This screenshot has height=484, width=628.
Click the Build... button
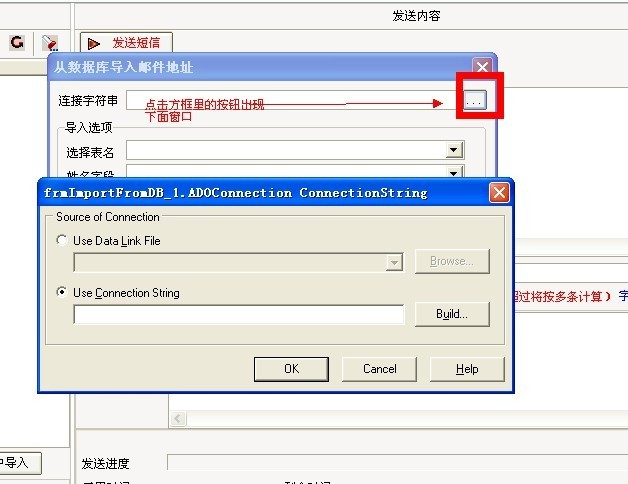452,314
